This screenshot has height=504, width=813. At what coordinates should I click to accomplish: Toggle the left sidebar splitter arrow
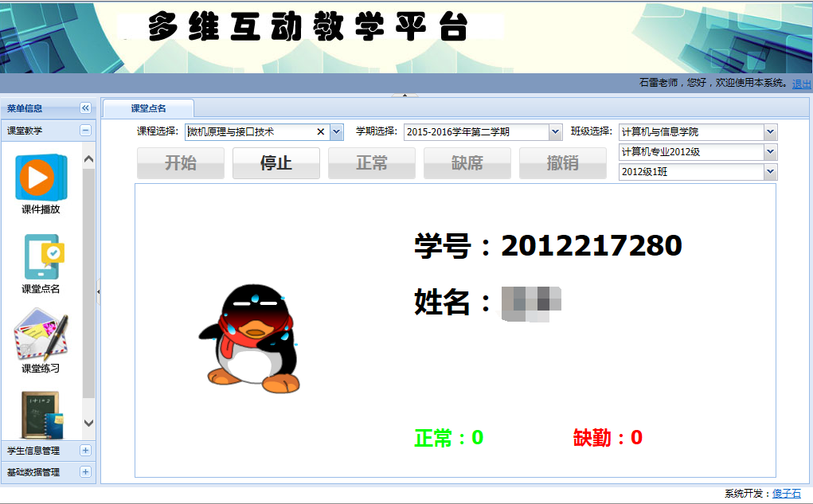(x=98, y=291)
